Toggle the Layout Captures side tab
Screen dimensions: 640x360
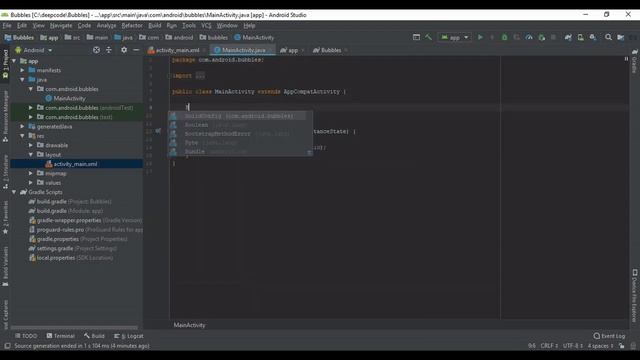(5, 313)
